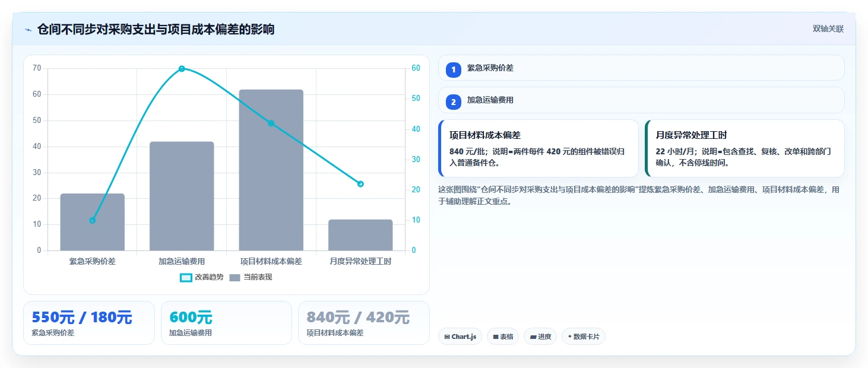The image size is (868, 368).
Task: Select list item 1 紧急采购价差
Action: point(641,68)
